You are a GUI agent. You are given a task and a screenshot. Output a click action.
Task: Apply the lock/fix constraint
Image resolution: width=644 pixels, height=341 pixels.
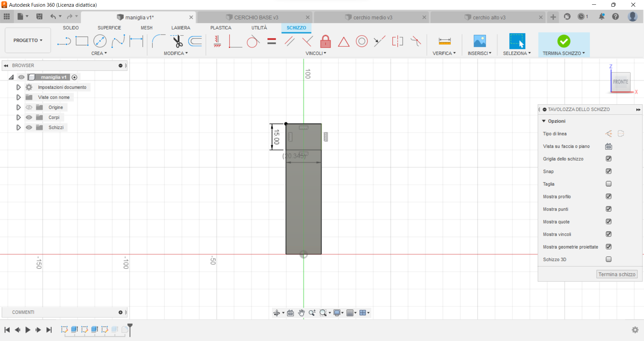tap(325, 42)
